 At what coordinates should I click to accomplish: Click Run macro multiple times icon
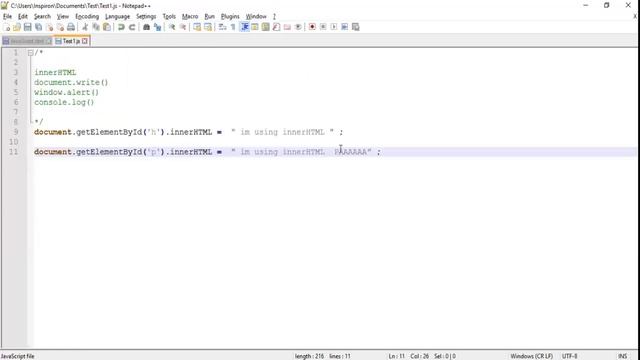344,27
